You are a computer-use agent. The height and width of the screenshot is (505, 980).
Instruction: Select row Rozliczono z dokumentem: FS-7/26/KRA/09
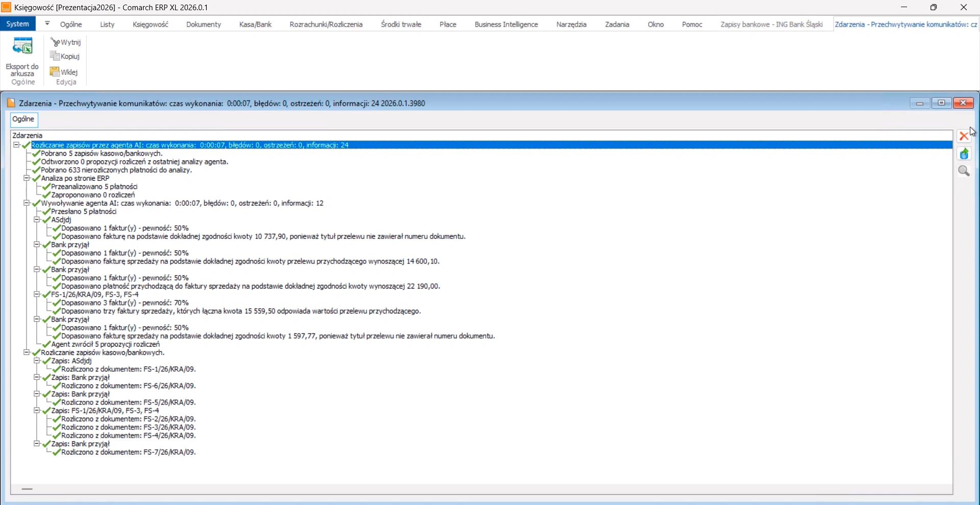129,452
